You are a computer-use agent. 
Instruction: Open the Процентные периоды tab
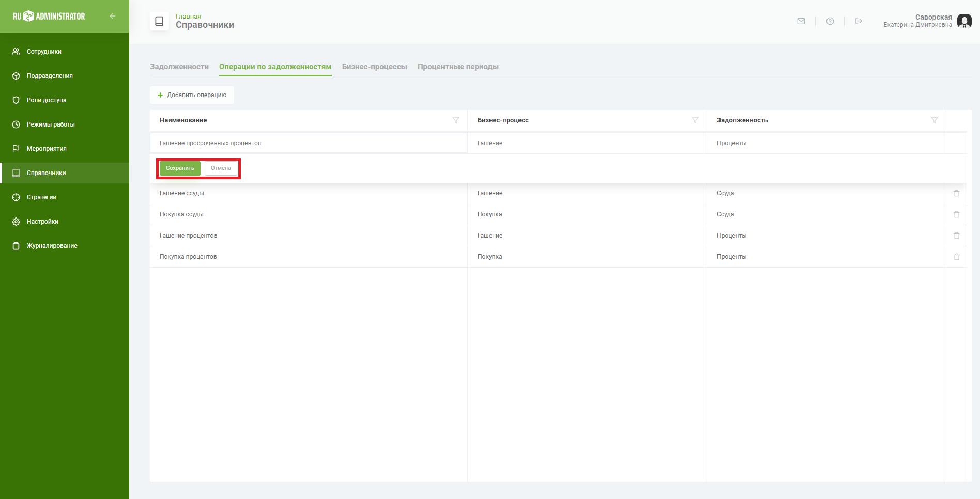(x=458, y=67)
